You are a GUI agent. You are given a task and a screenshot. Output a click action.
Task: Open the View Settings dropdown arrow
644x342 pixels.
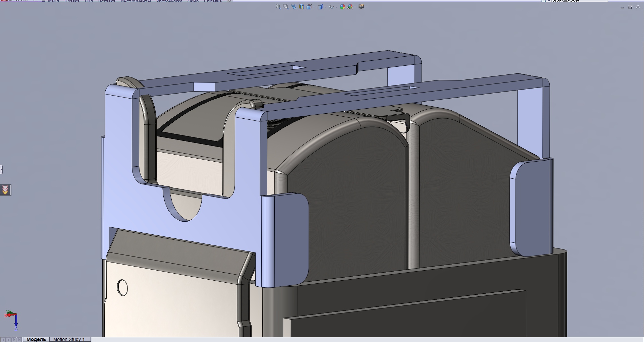tap(366, 7)
